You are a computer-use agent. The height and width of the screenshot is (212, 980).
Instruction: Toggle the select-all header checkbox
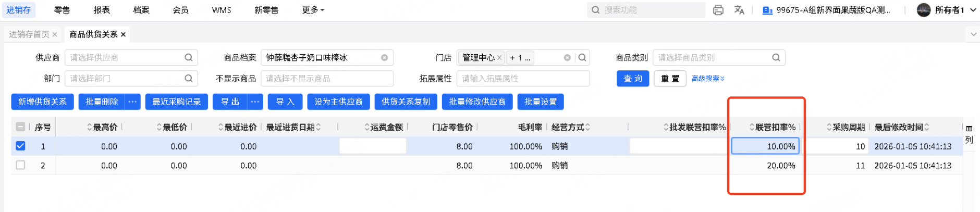(20, 127)
